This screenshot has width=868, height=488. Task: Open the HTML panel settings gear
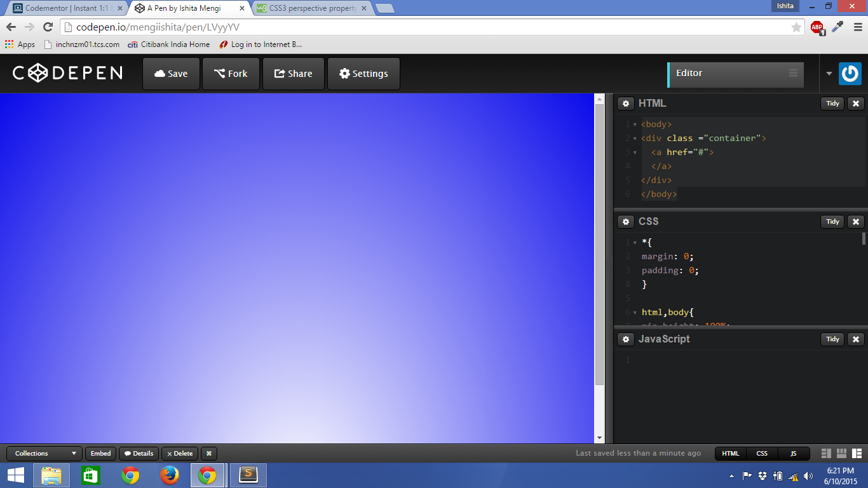coord(626,104)
